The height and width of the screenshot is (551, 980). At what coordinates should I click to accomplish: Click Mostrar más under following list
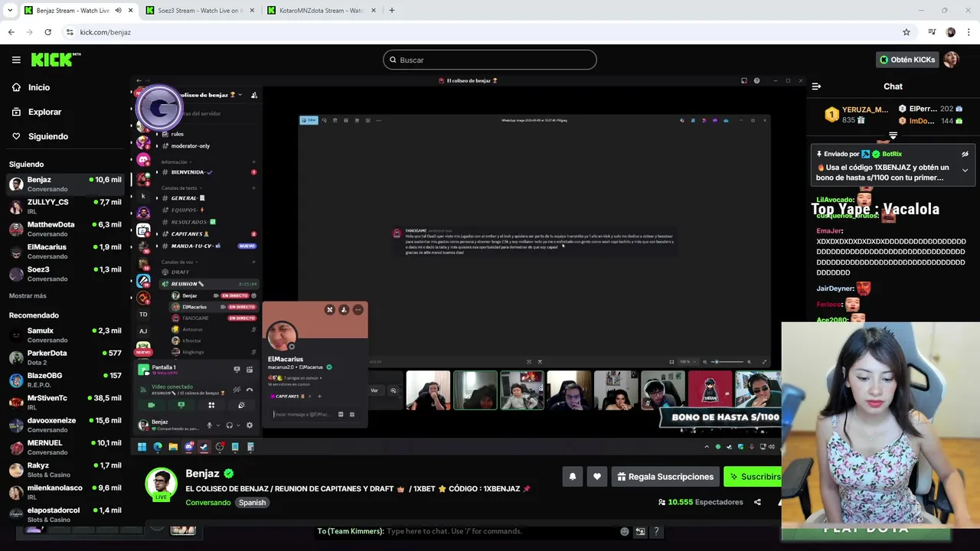click(28, 295)
